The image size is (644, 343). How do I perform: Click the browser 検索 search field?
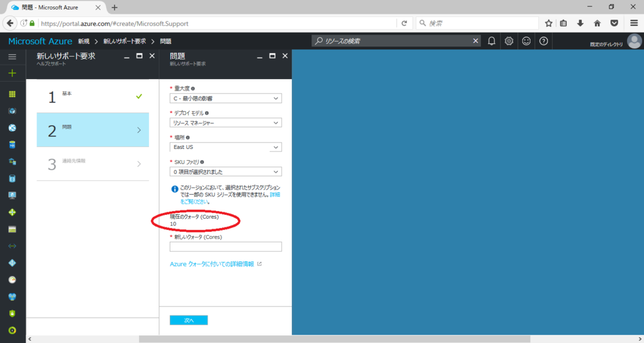[477, 23]
